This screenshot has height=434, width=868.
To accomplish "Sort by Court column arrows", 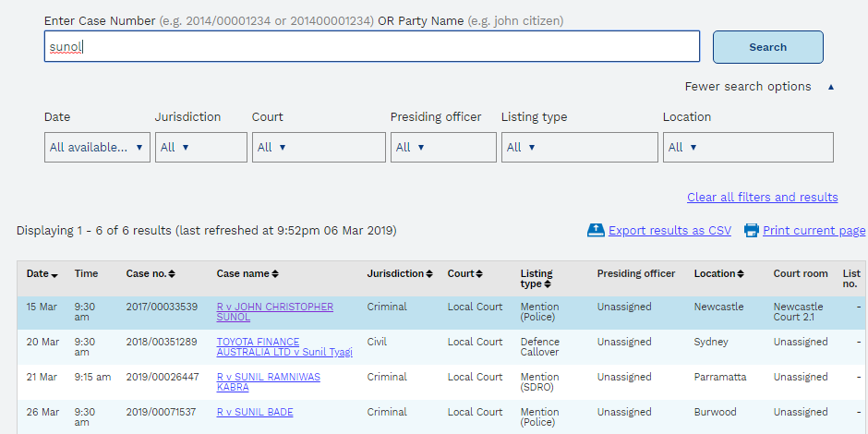I will [479, 273].
